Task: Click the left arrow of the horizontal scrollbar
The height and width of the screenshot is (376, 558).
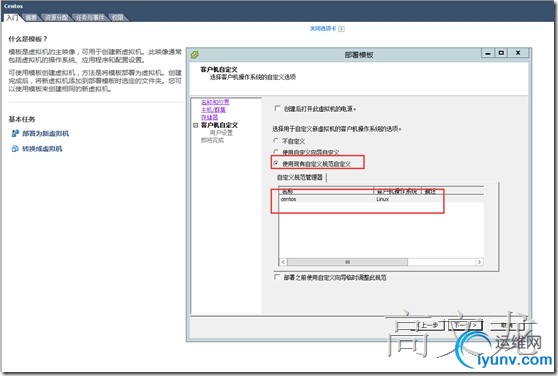Action: [x=283, y=262]
